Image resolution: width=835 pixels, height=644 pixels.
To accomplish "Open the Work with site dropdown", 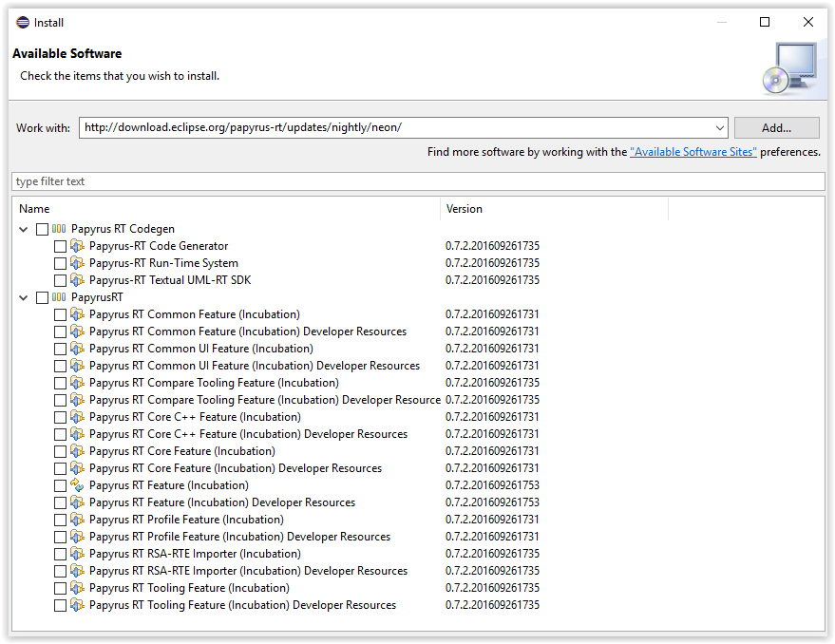I will [719, 127].
